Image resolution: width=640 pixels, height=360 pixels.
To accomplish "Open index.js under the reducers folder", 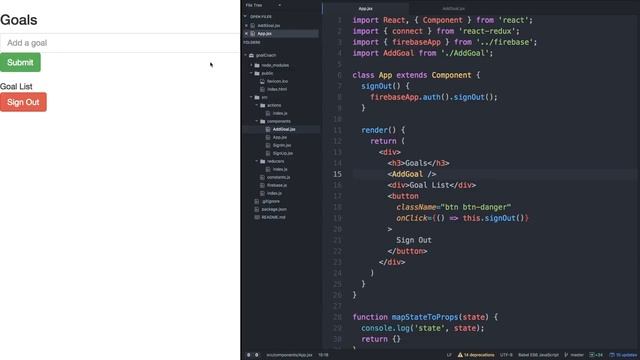I will (280, 169).
